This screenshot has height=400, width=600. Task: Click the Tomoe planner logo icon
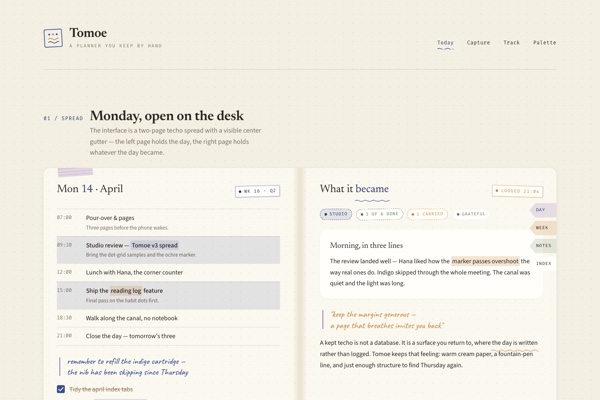pyautogui.click(x=53, y=38)
